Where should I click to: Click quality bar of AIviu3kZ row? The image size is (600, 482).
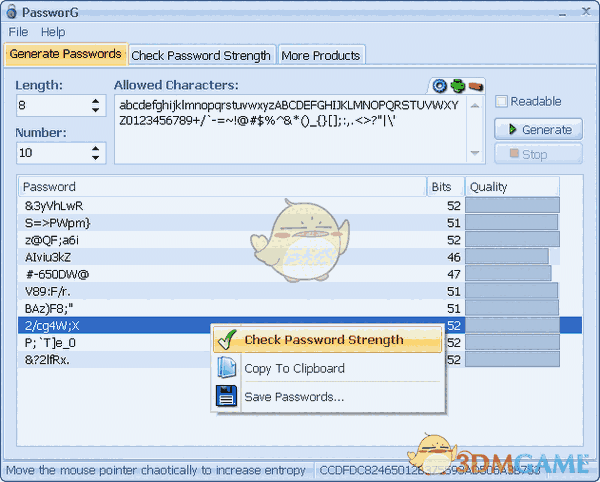pos(507,257)
